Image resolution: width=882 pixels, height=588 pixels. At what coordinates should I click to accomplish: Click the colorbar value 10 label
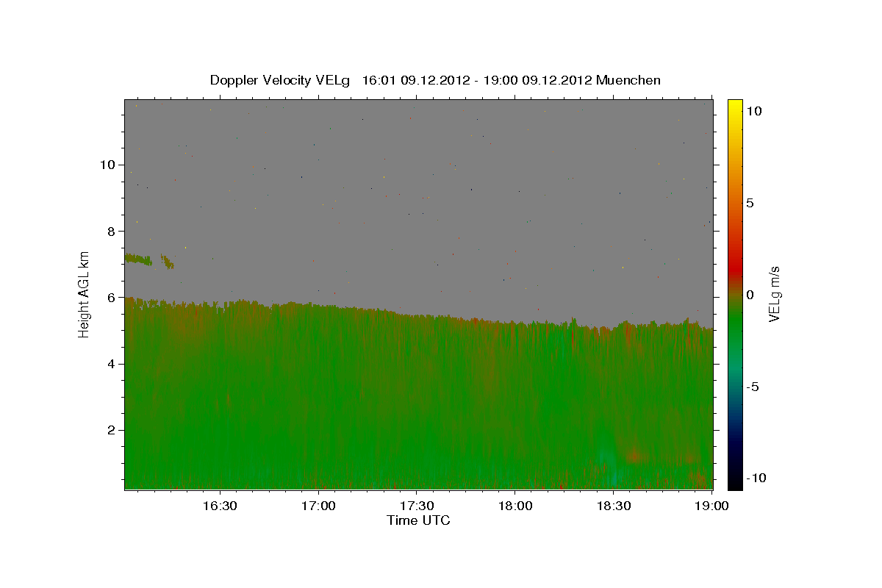pos(753,111)
